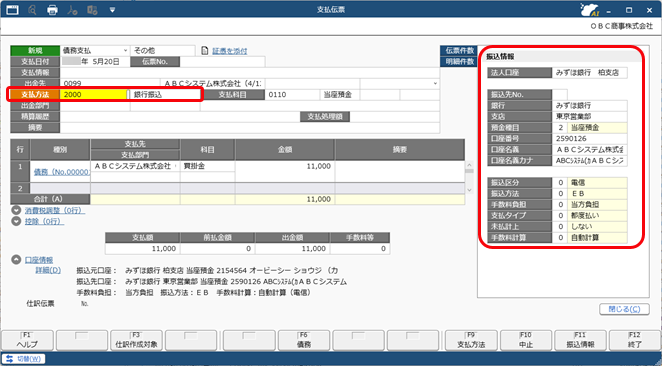Click the header 摘要 input field

point(250,127)
